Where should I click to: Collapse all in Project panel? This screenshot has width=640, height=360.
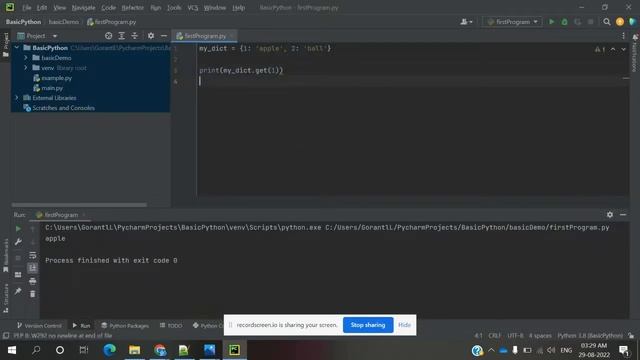tap(135, 36)
